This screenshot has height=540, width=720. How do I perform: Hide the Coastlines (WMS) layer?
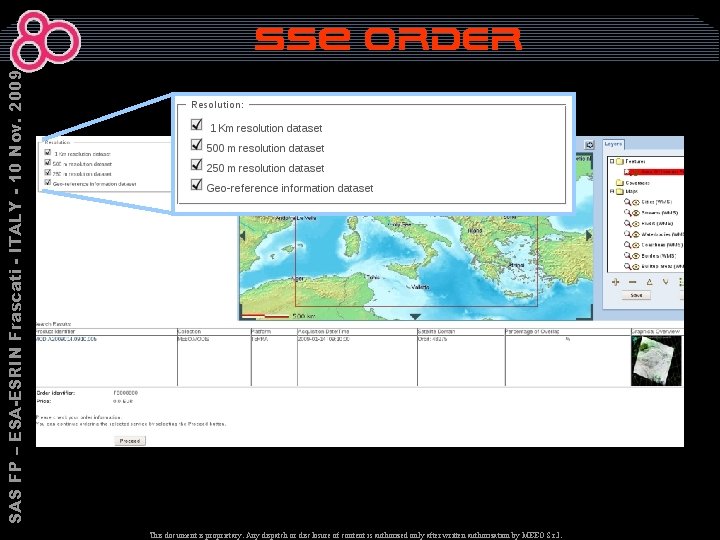[636, 245]
